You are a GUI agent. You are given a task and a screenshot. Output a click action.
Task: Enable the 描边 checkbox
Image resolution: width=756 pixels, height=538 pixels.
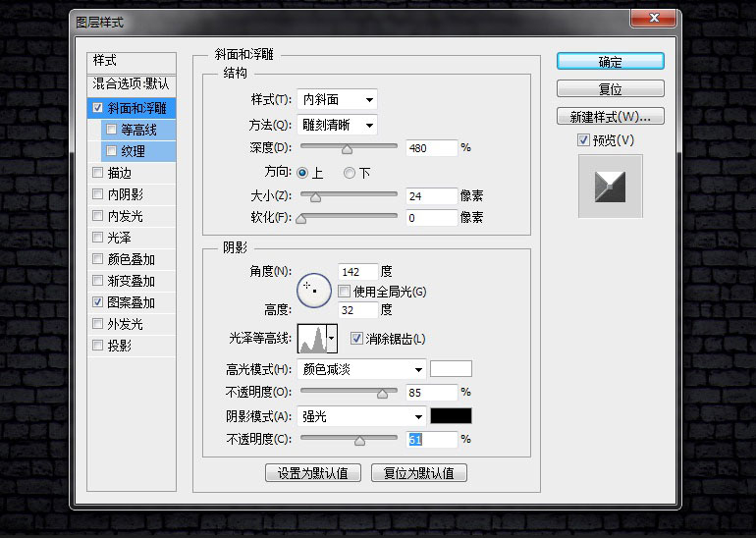click(97, 172)
